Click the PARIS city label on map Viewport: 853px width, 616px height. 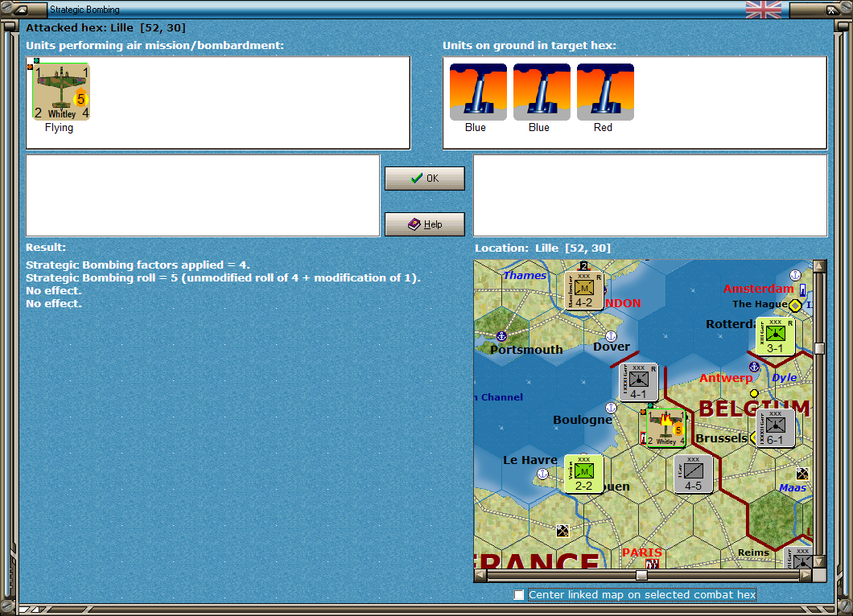642,552
